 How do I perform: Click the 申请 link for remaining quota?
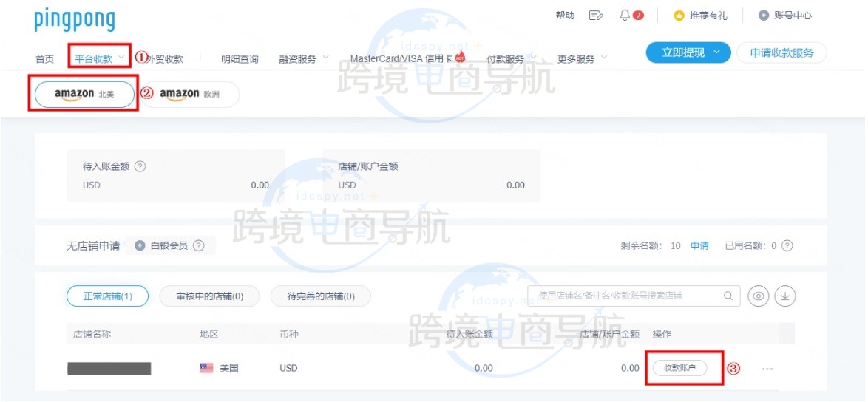coord(699,246)
